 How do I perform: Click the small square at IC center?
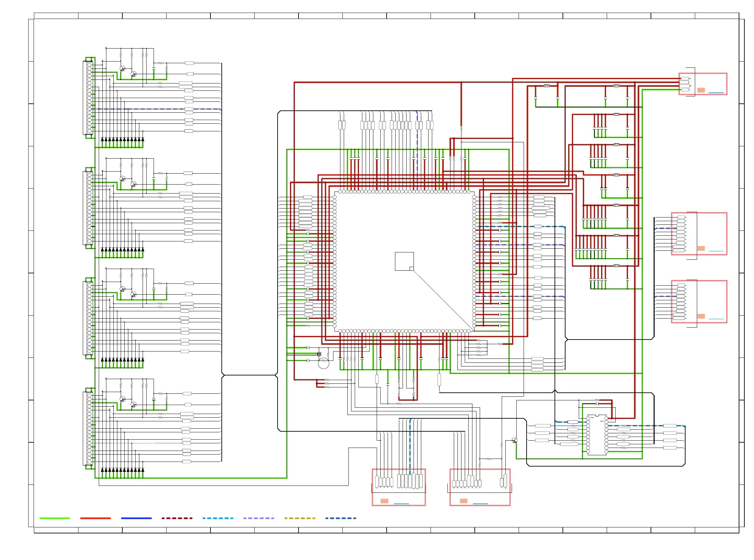pyautogui.click(x=404, y=261)
